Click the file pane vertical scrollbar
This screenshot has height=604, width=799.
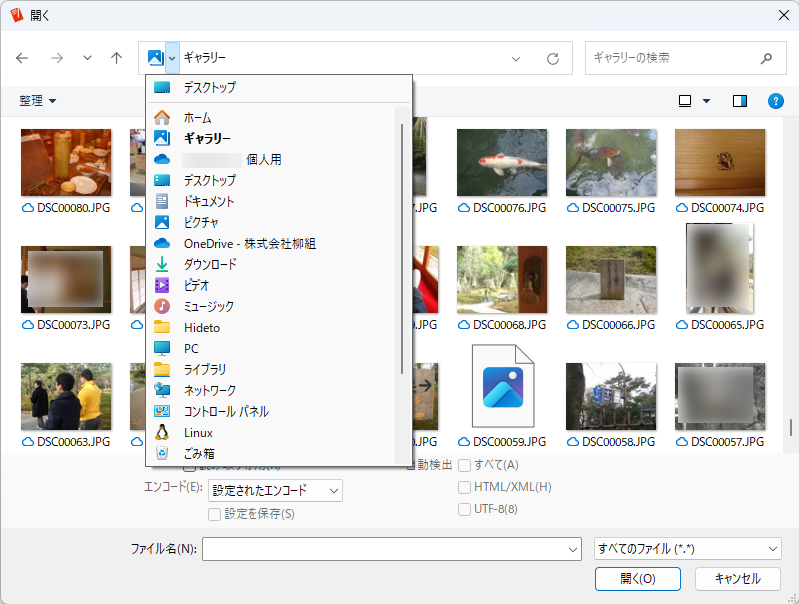pyautogui.click(x=791, y=427)
